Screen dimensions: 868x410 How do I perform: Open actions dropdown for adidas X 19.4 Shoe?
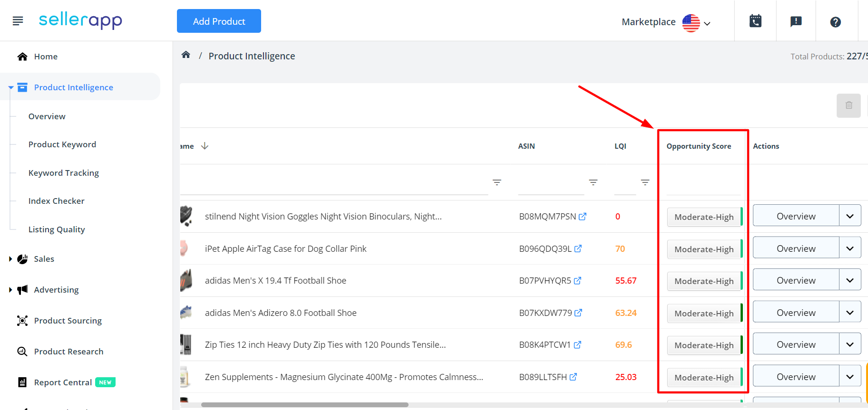coord(850,280)
